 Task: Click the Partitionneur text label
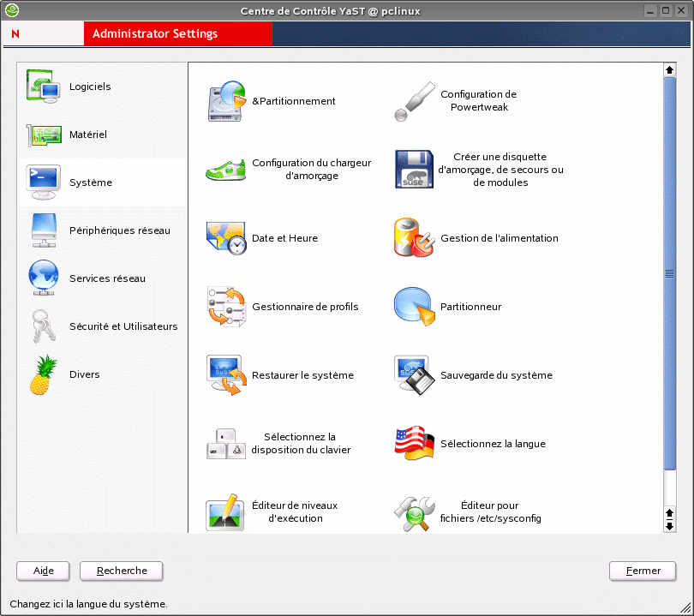[x=470, y=307]
